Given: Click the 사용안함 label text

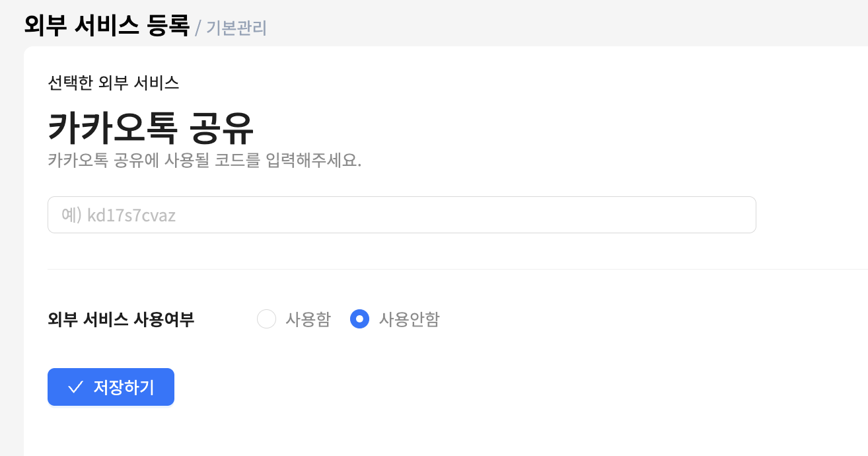Looking at the screenshot, I should coord(409,319).
